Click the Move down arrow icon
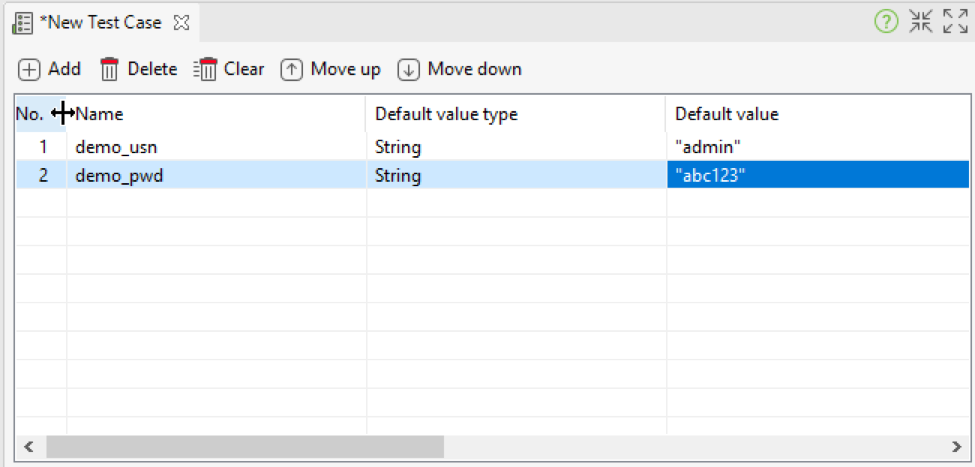 [408, 69]
